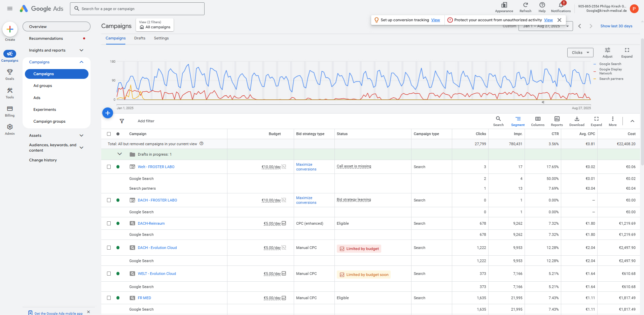The height and width of the screenshot is (315, 644).
Task: Click the campaign search input field
Action: [137, 9]
